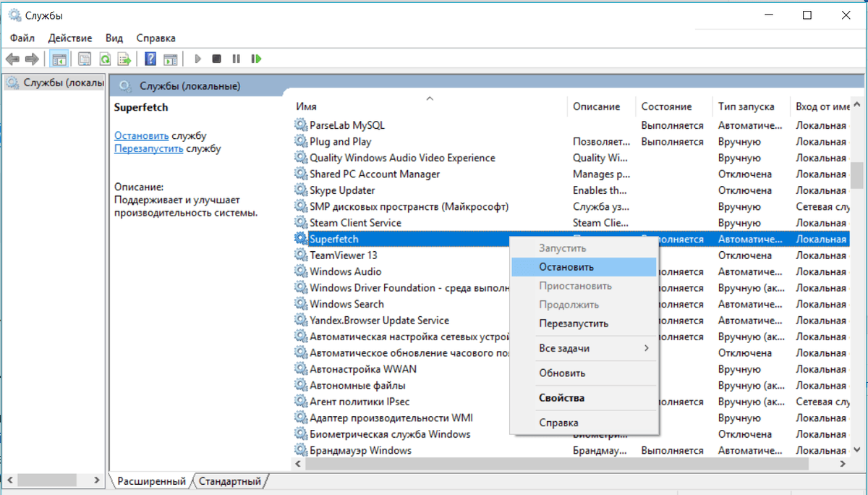Click the Forward arrow toolbar icon
The height and width of the screenshot is (495, 868).
pyautogui.click(x=32, y=59)
